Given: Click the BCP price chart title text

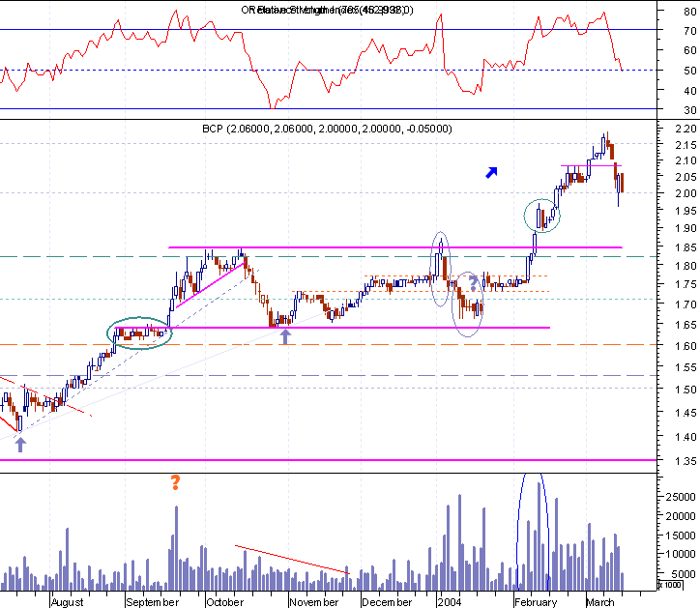Looking at the screenshot, I should tap(327, 129).
